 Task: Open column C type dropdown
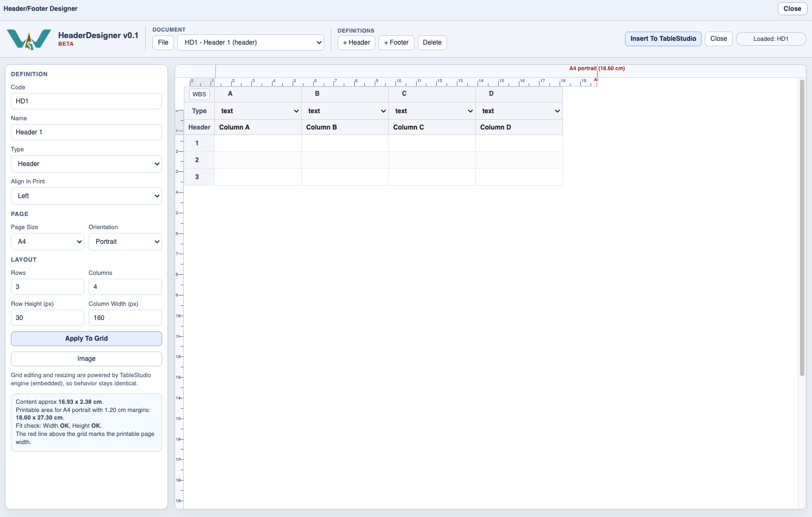coord(433,111)
